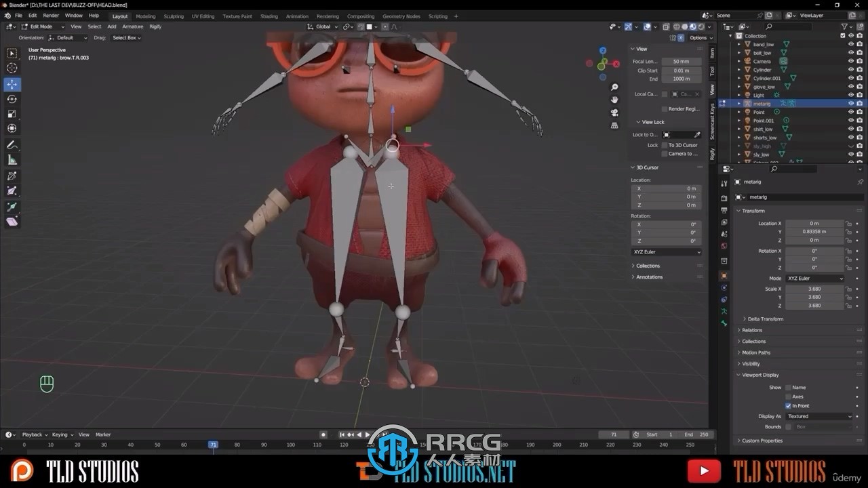Show sly_high via its hidden eye icon

click(x=851, y=146)
